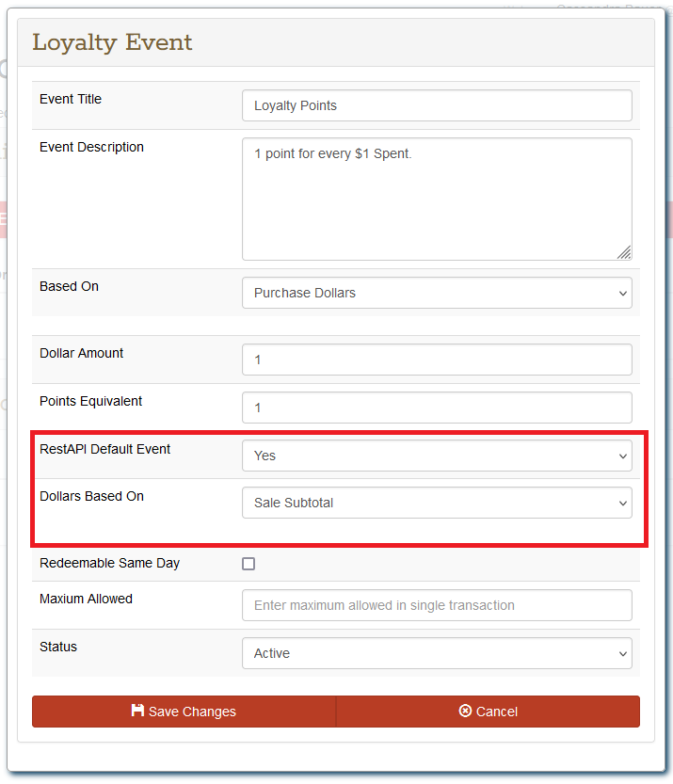This screenshot has height=784, width=673.
Task: Change the Status dropdown from Active
Action: [437, 653]
